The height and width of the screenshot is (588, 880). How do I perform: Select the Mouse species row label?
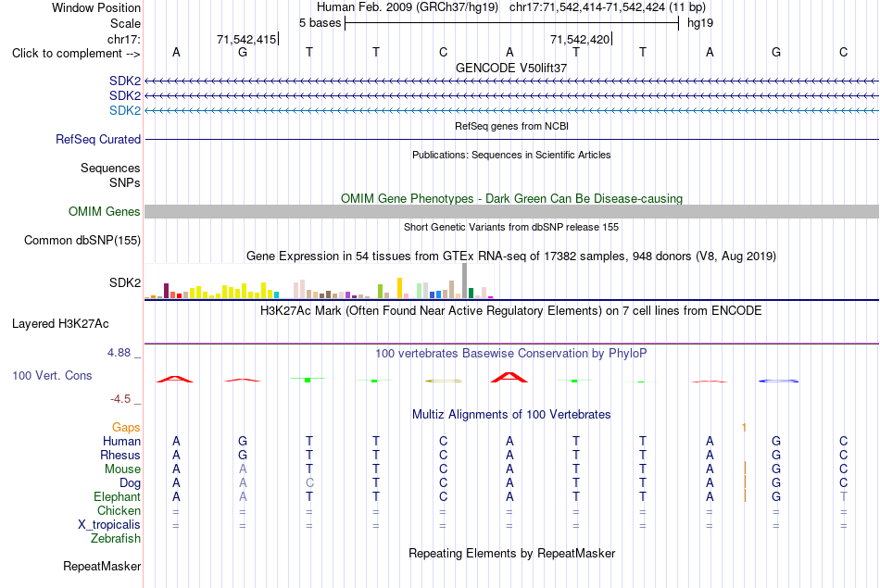(x=123, y=469)
